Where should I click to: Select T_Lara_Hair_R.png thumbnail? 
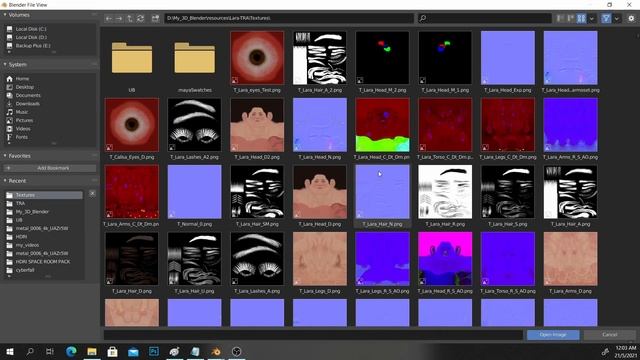coord(445,192)
